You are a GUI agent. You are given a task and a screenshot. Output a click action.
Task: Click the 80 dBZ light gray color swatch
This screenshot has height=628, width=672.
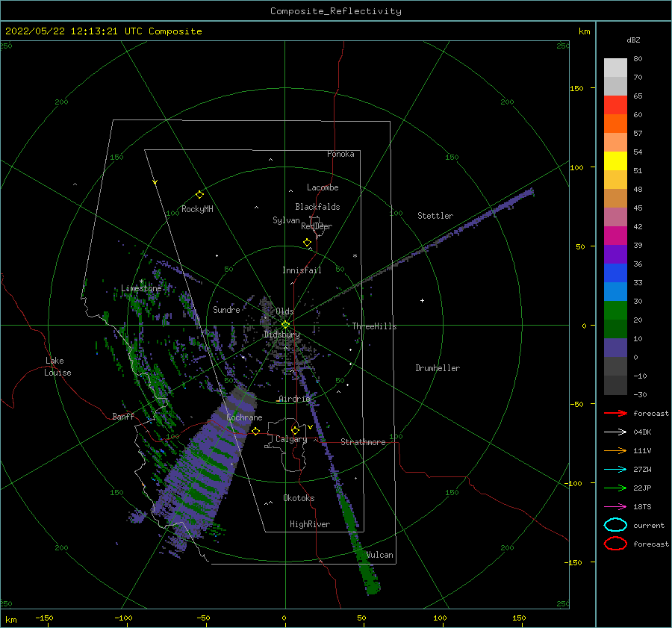(615, 67)
